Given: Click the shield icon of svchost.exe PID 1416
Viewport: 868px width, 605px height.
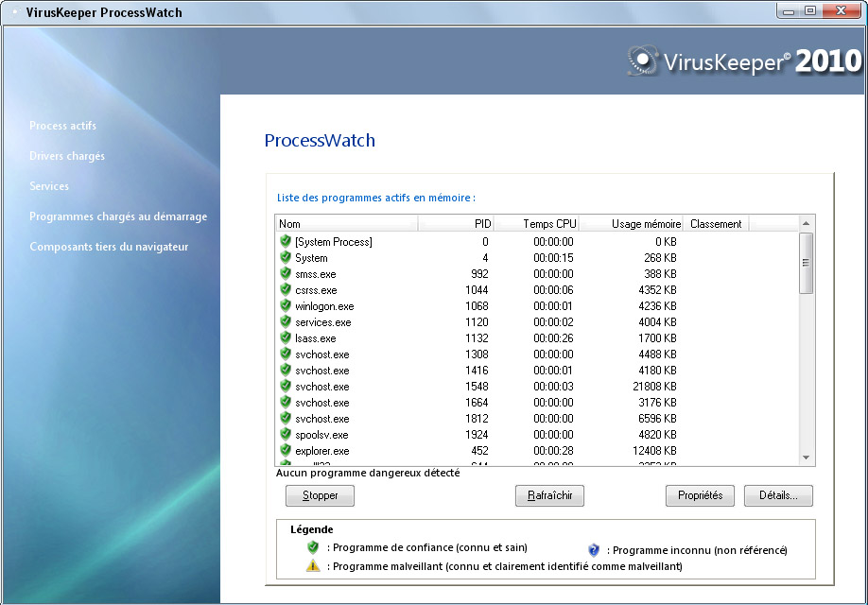Looking at the screenshot, I should pyautogui.click(x=286, y=370).
